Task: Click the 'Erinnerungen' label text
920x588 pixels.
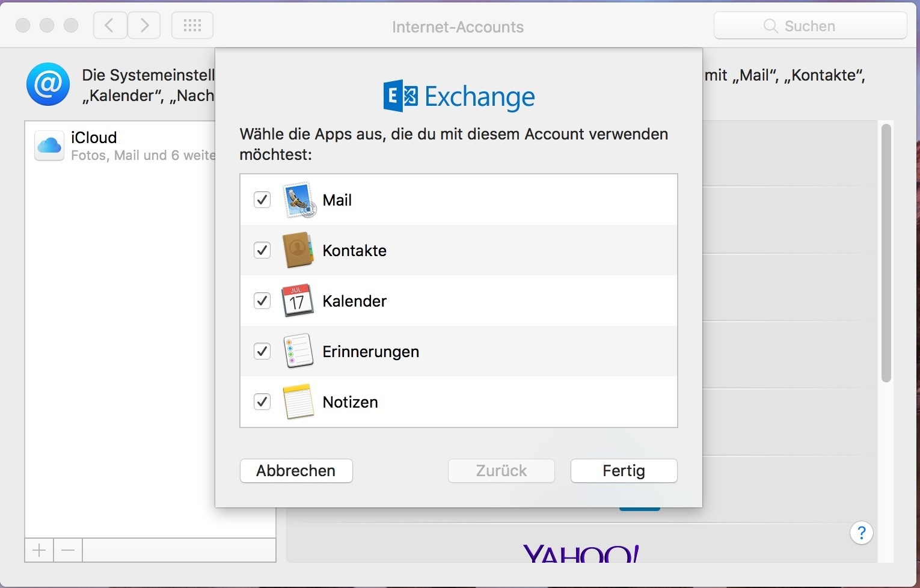Action: [x=371, y=352]
